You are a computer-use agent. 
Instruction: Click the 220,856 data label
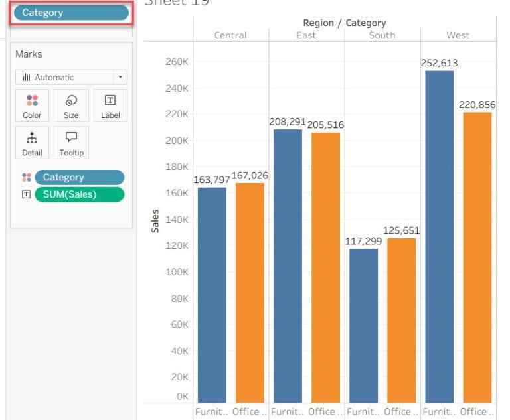pos(477,105)
